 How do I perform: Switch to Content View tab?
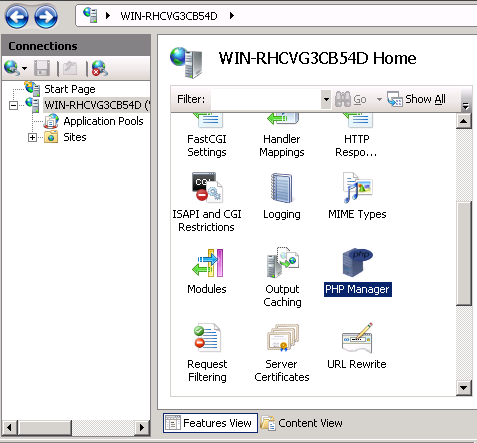(302, 423)
